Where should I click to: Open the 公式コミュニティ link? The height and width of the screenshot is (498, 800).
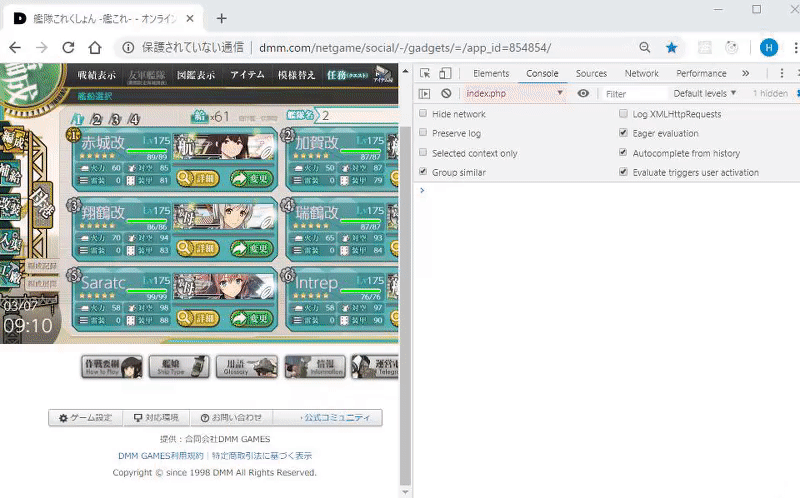tap(335, 417)
